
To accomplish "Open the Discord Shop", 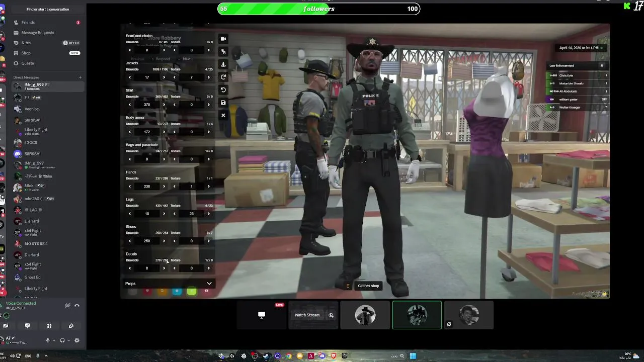I will 47,53.
